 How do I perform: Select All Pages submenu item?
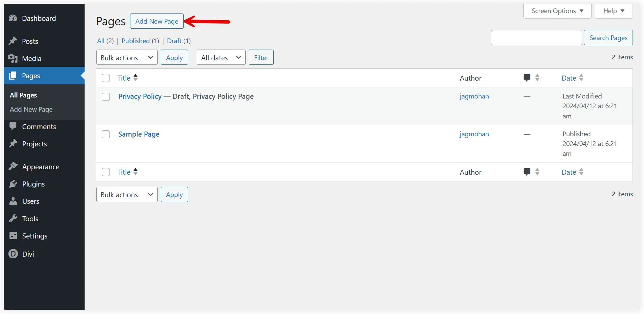23,95
